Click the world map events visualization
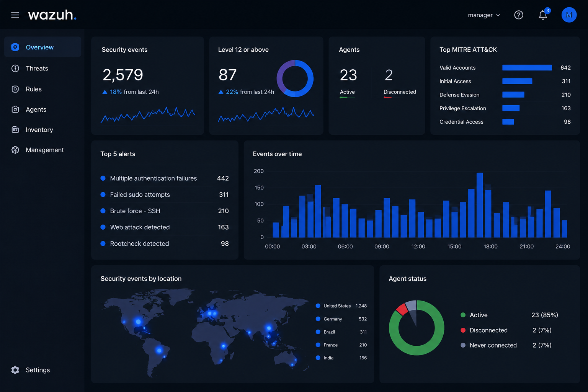Viewport: 588px width, 392px height. [205, 332]
